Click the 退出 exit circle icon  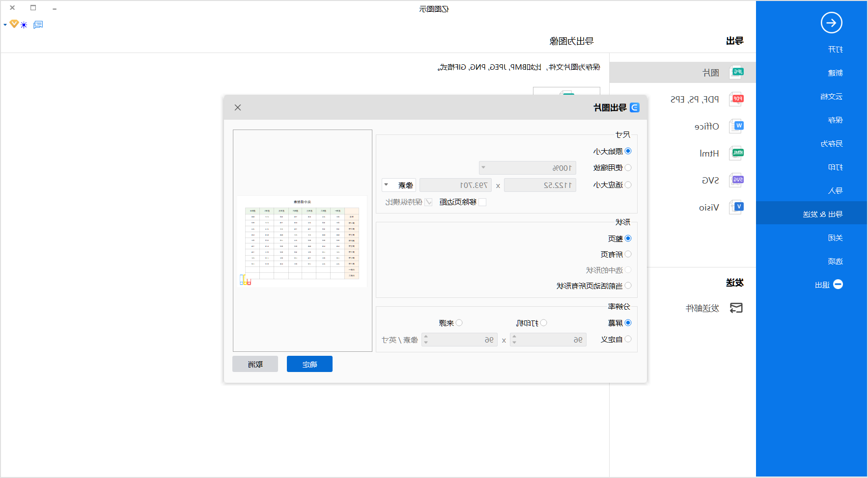(838, 285)
